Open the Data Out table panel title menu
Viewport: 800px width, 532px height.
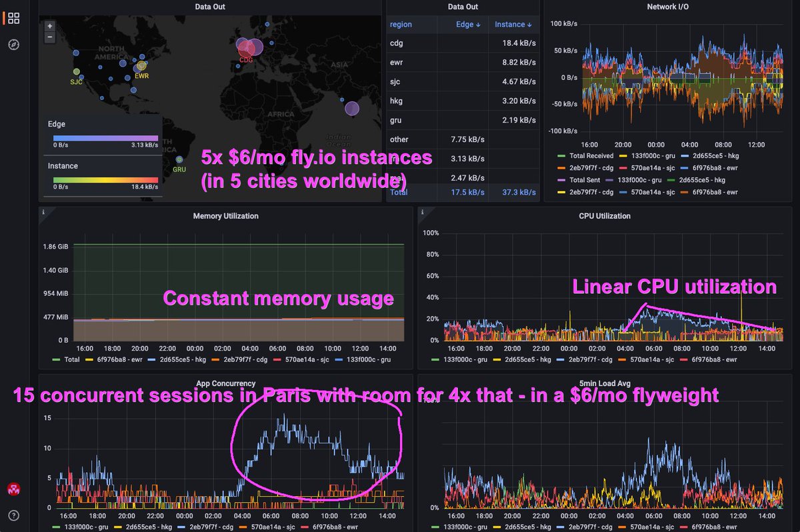pyautogui.click(x=463, y=7)
